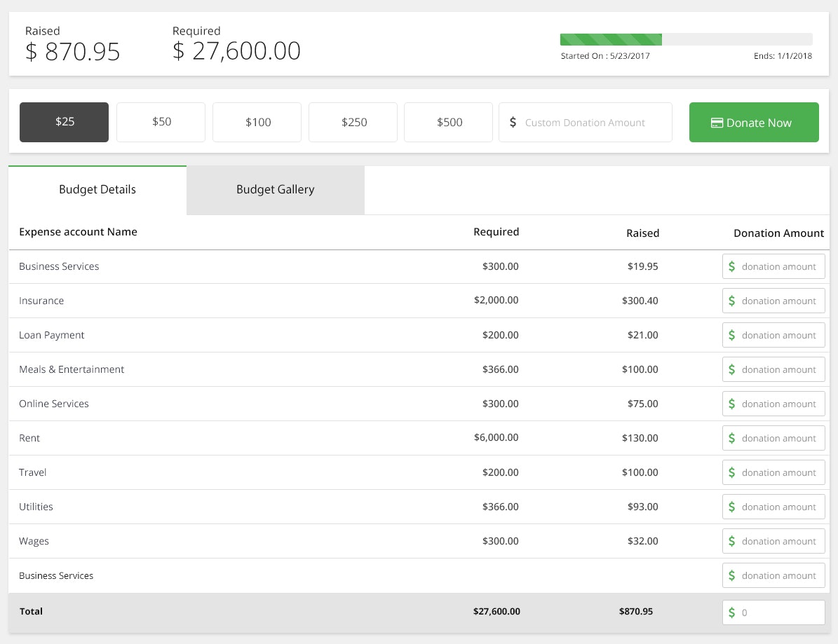
Task: Click the Donation Amount column header
Action: point(778,233)
